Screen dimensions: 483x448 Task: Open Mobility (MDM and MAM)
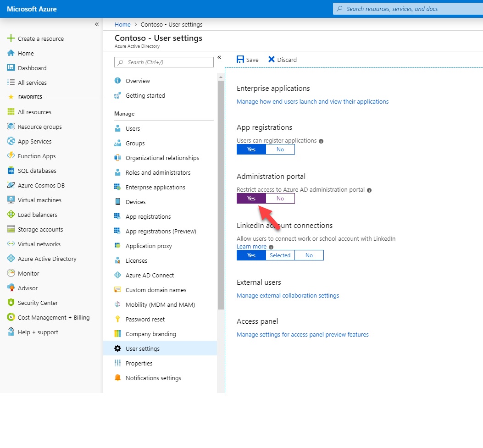click(160, 304)
